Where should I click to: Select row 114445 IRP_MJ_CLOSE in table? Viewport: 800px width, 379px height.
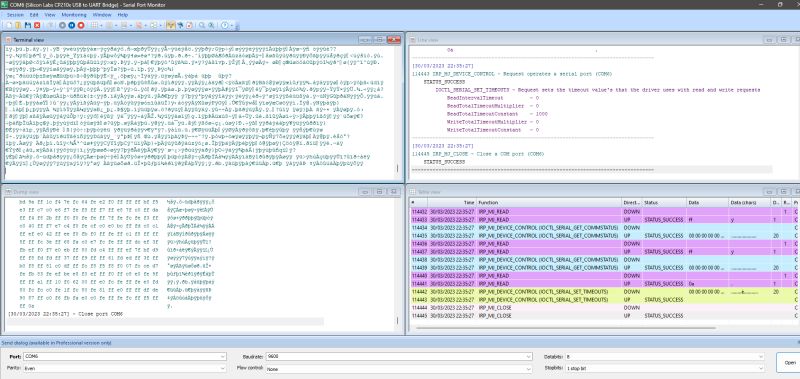click(604, 316)
